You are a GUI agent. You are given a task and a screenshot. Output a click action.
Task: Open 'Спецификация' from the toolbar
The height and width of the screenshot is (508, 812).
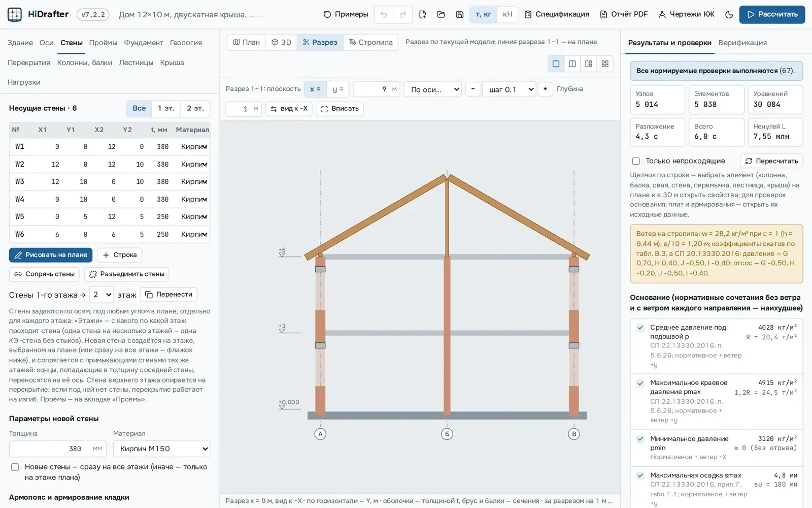click(557, 14)
